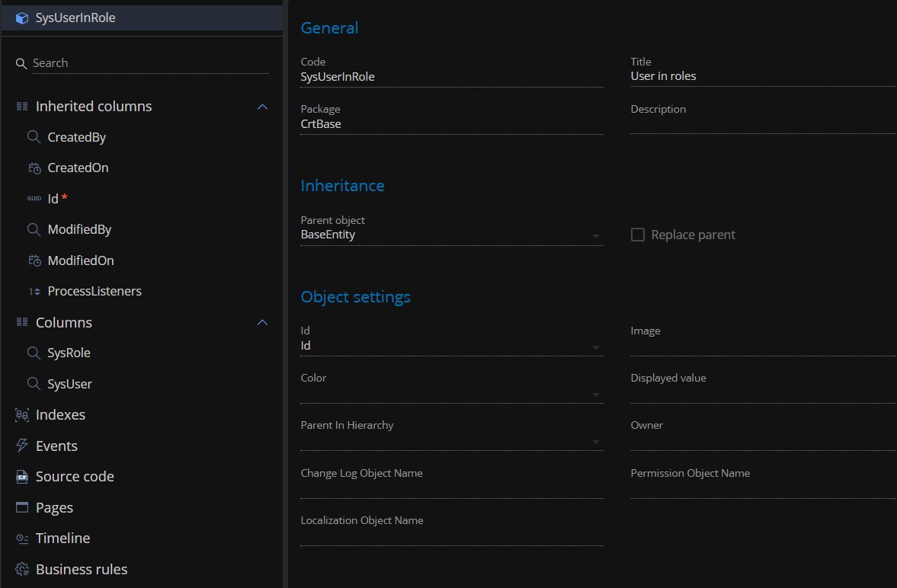Click the search magnifier icon
Image resolution: width=897 pixels, height=588 pixels.
21,63
